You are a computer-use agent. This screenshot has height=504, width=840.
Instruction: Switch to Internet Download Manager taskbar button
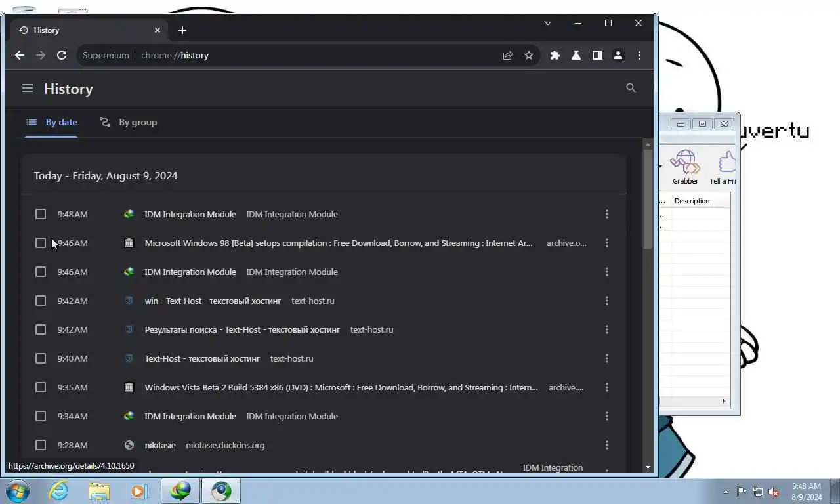pyautogui.click(x=180, y=491)
